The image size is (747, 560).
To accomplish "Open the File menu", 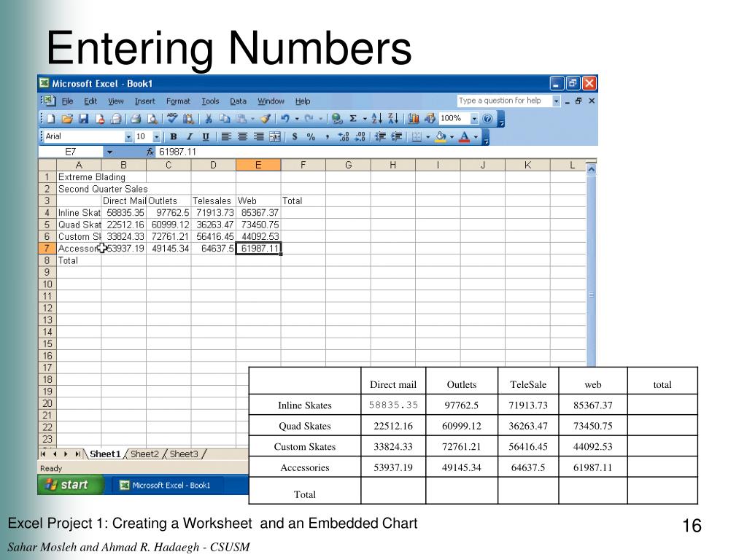I will click(67, 101).
